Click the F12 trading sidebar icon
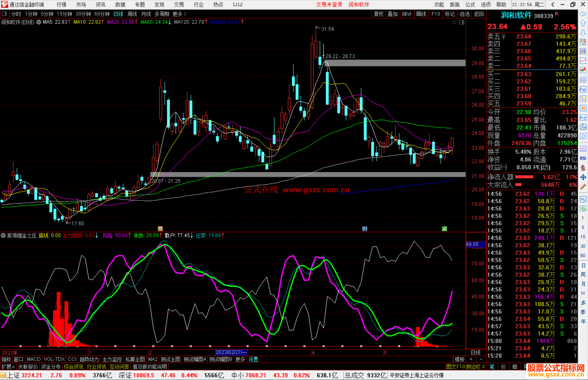Image resolution: width=588 pixels, height=380 pixels. tap(583, 118)
